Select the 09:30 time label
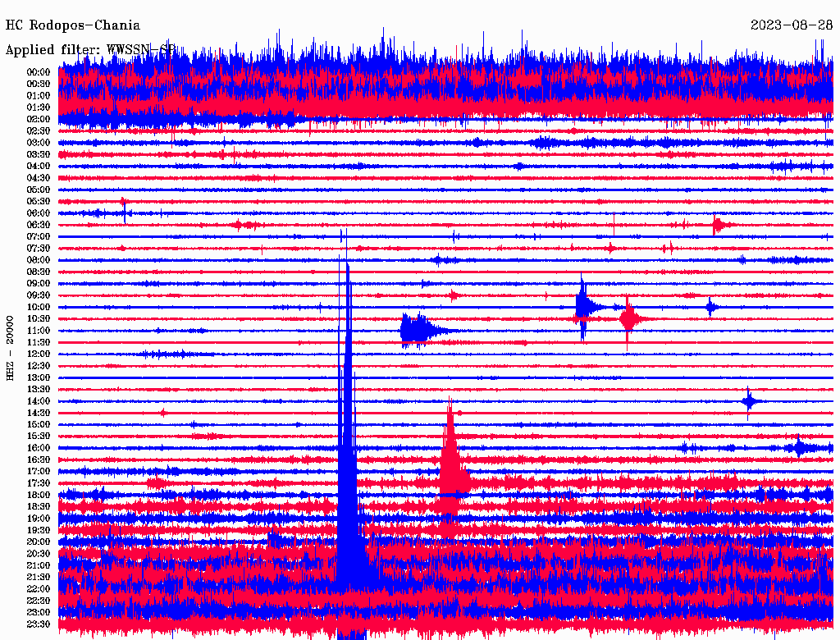Image resolution: width=840 pixels, height=640 pixels. click(39, 295)
